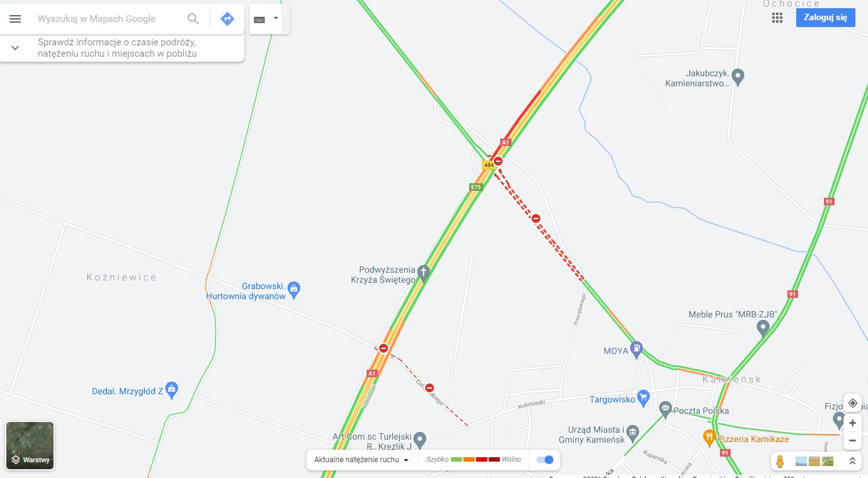This screenshot has height=478, width=868.
Task: Click the Pizzeria Kamikaze place label
Action: tap(752, 439)
